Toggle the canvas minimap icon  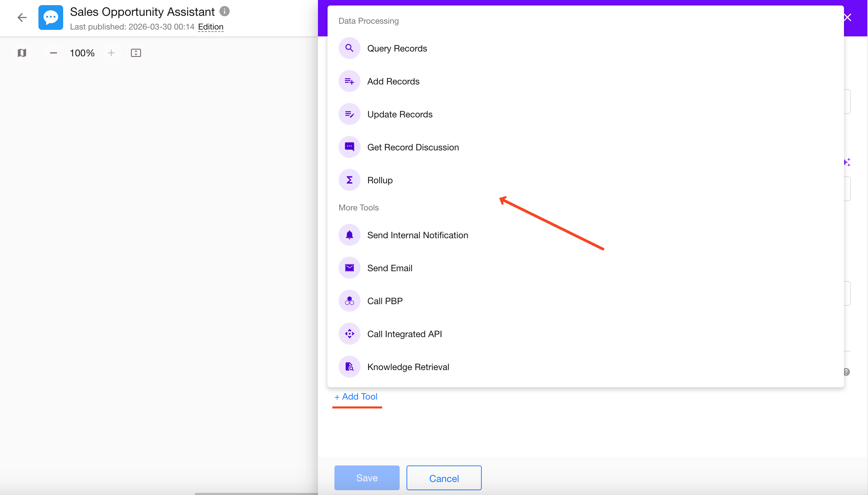pos(22,53)
